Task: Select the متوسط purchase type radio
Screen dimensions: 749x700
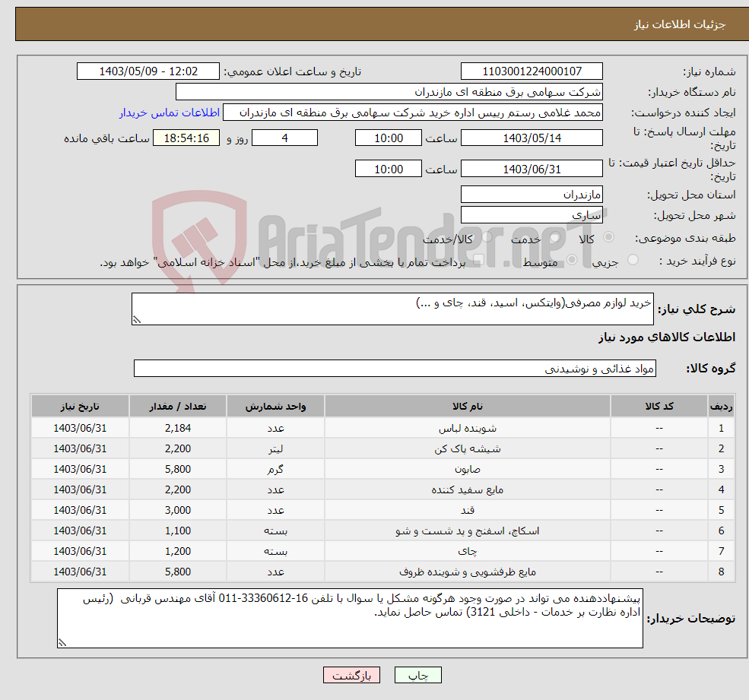Action: (x=572, y=259)
